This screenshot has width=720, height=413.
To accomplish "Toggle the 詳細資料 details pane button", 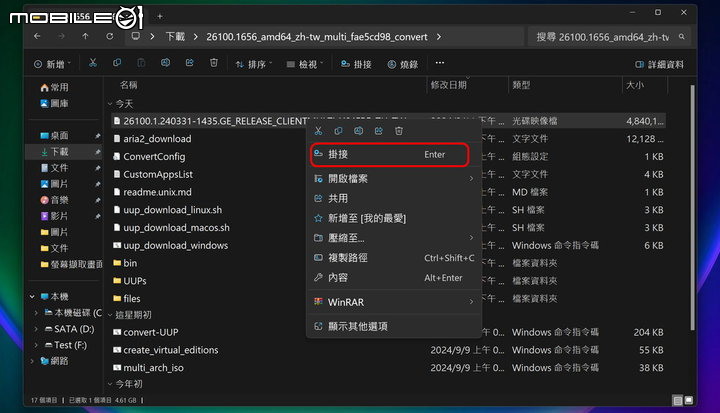I will point(659,64).
